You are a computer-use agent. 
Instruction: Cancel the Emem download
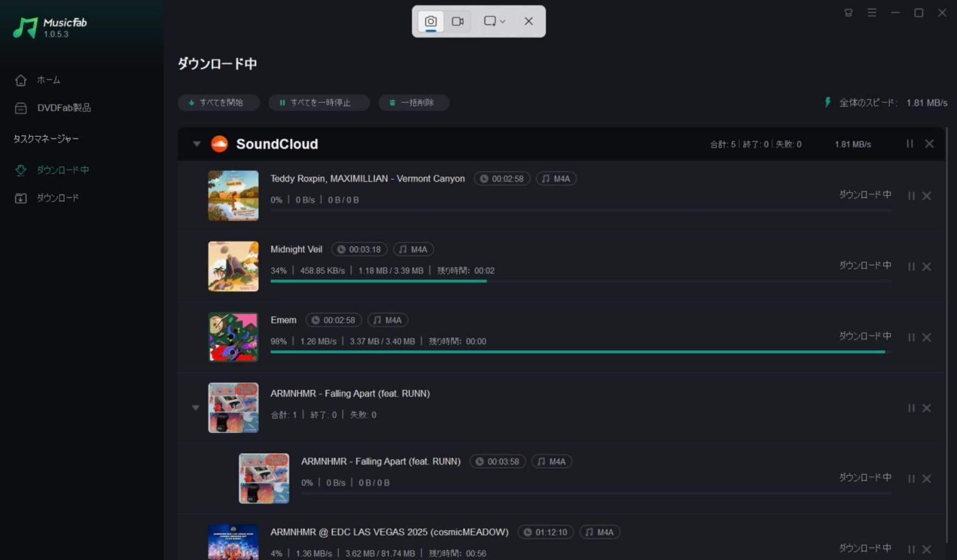[x=926, y=337]
